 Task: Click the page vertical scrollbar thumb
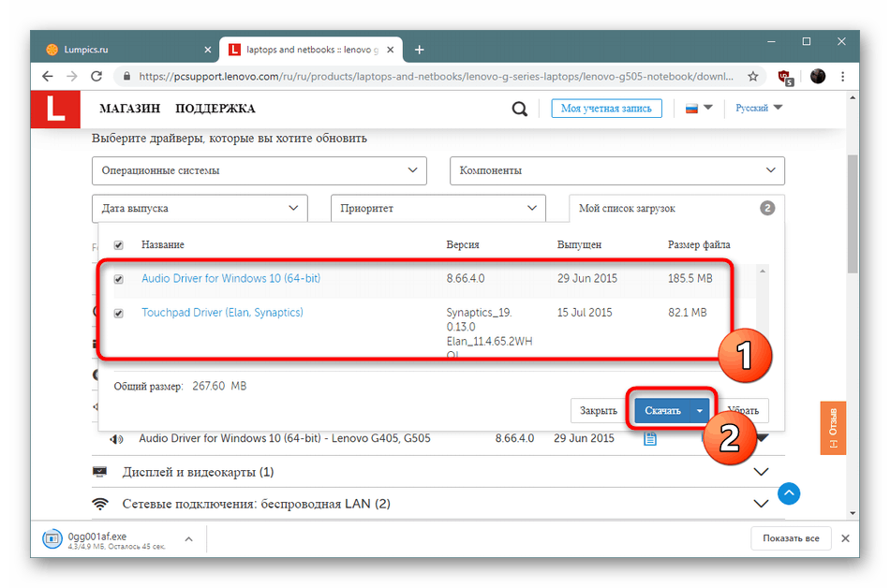(x=853, y=213)
